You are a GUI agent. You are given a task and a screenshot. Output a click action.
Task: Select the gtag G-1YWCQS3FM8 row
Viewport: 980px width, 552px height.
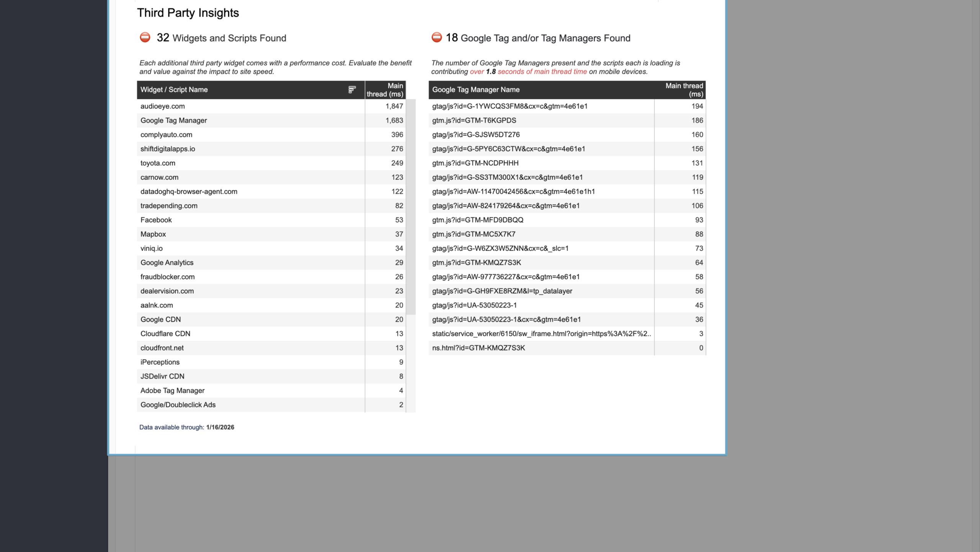[x=567, y=106]
